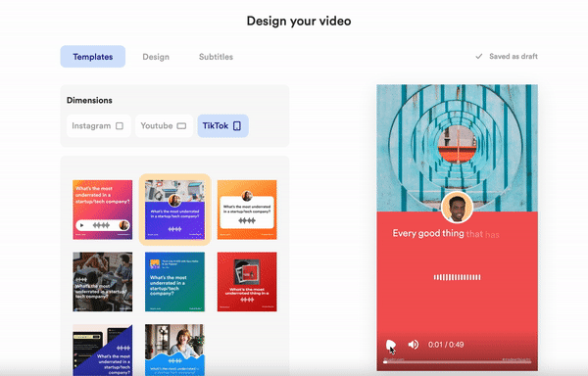Mute the preview with the speaker icon

tap(414, 345)
